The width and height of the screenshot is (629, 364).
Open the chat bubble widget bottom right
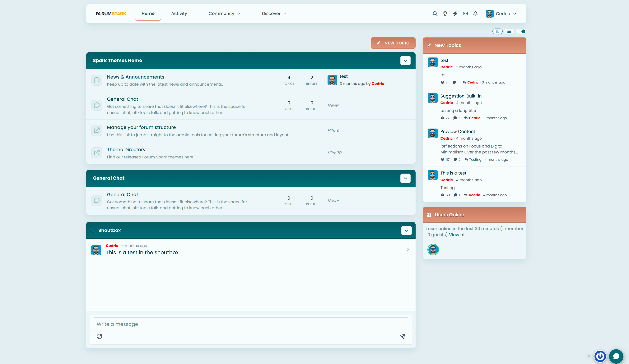[616, 356]
